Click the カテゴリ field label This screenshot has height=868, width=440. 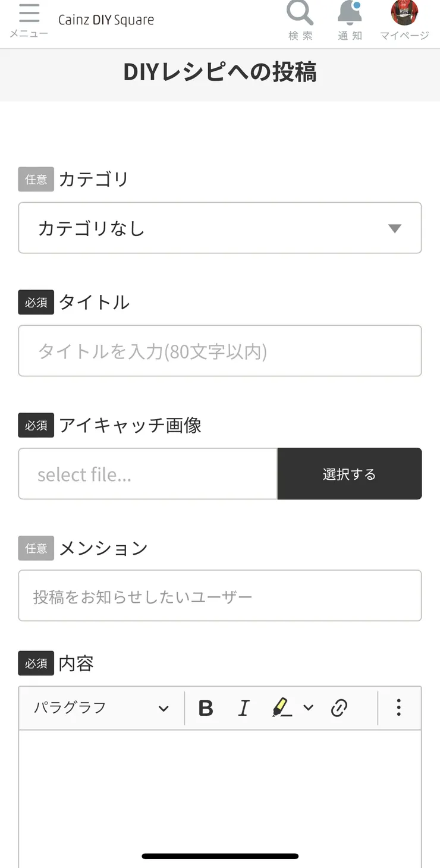[93, 179]
